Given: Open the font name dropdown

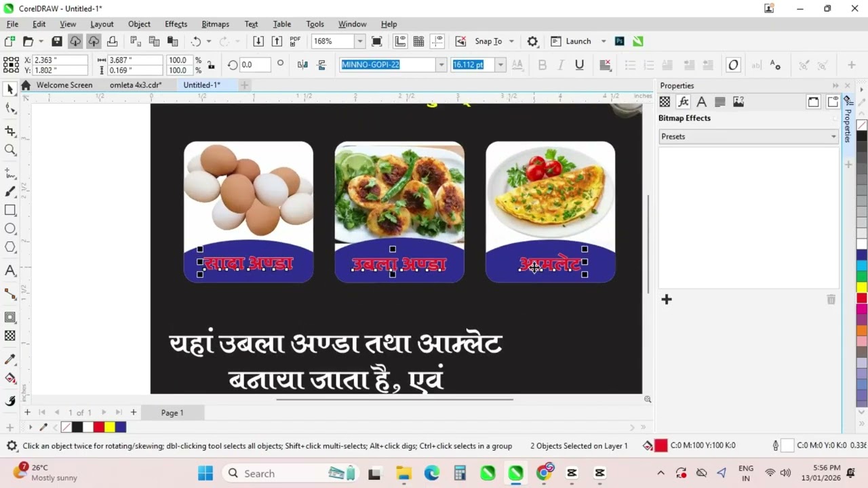Looking at the screenshot, I should [x=441, y=65].
